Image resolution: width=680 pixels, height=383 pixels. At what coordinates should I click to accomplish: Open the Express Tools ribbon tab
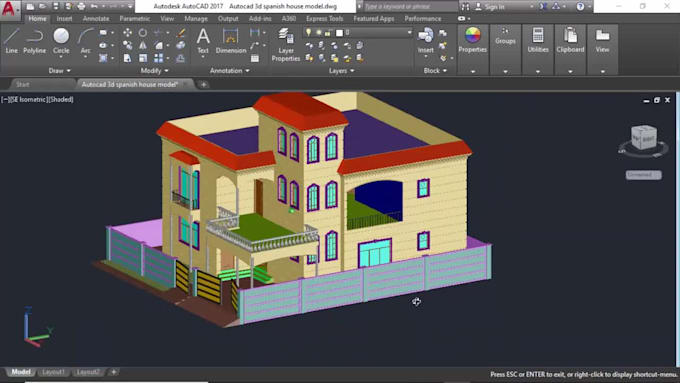pyautogui.click(x=324, y=19)
